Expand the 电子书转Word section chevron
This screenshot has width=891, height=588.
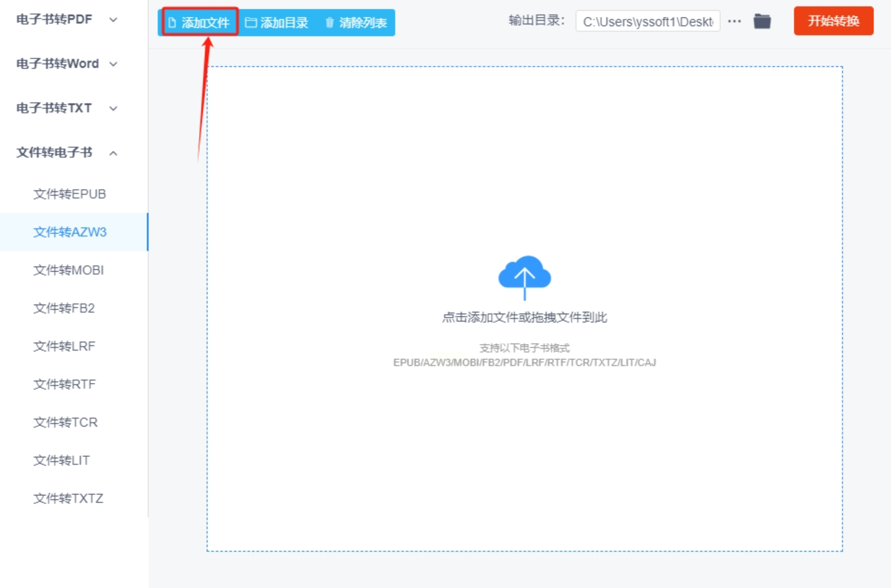tap(113, 64)
